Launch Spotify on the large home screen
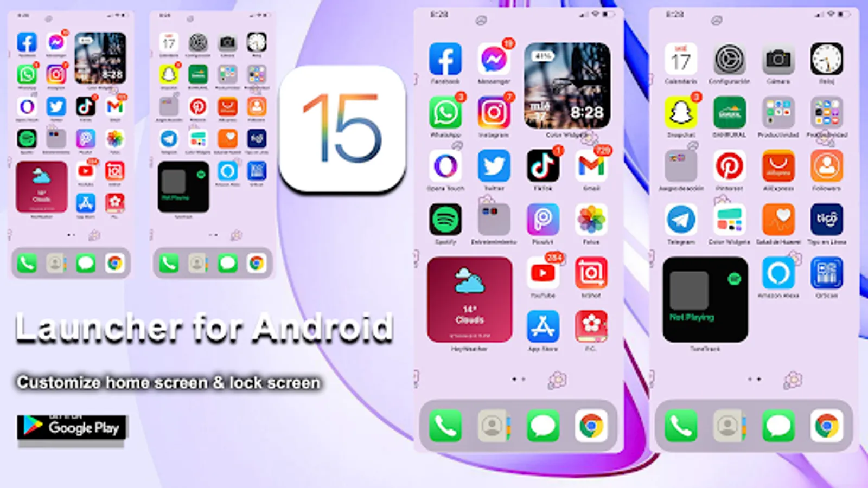The image size is (868, 488). [x=445, y=220]
